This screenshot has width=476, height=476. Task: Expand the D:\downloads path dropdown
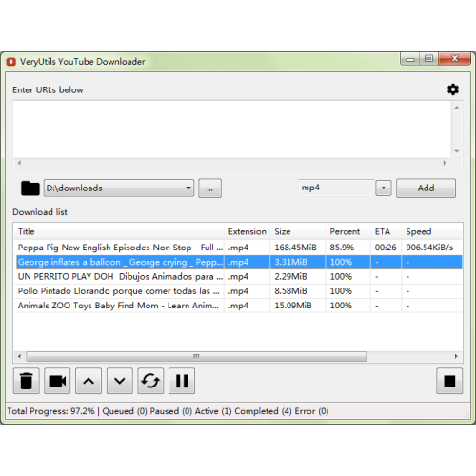(188, 188)
